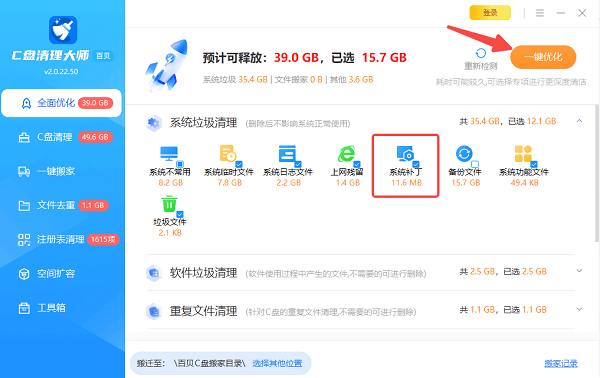Click the vertical scrollbar in main panel
Viewport: 600px width, 378px height.
[597, 173]
